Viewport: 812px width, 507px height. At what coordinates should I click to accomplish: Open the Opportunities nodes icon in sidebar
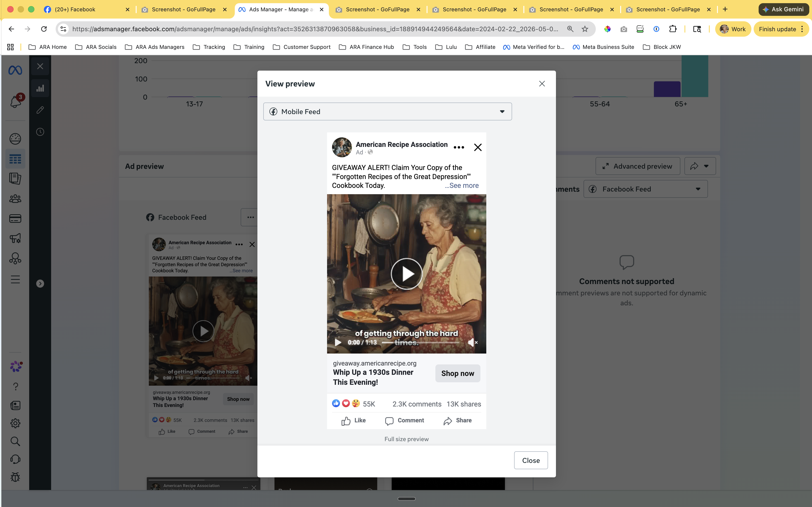tap(15, 258)
